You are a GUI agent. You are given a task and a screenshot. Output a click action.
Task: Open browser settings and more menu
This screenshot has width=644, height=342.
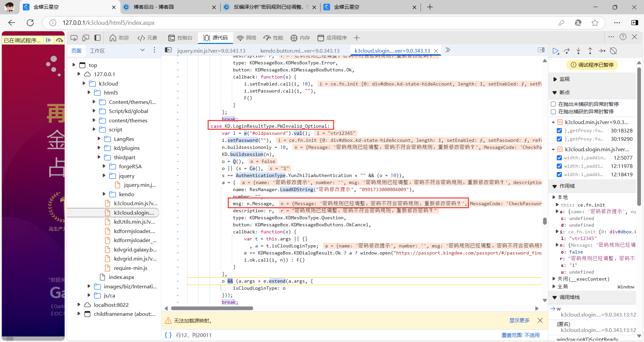[617, 23]
